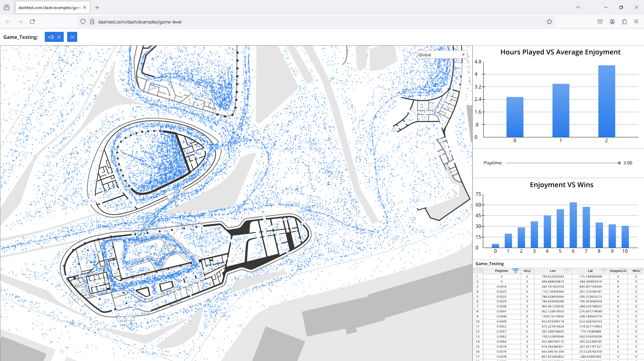Open the extensions puzzle icon
Screen dimensions: 644x361
click(x=624, y=21)
